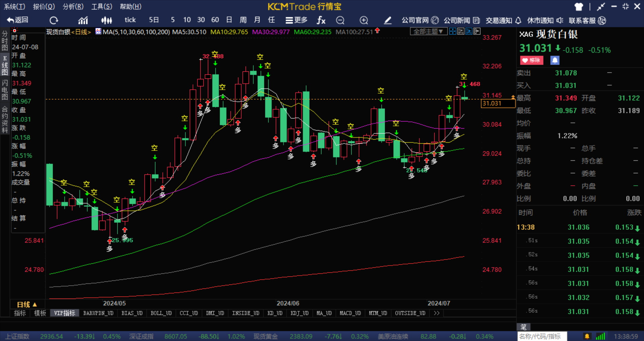The width and height of the screenshot is (644, 341).
Task: Click the MA indicator color icon
Action: [98, 31]
